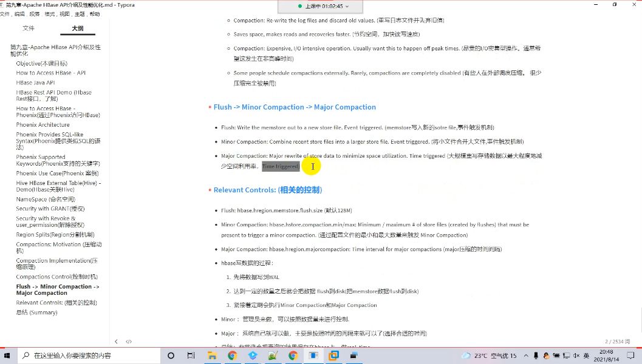Click the line '先将数据写到WAL'
The height and width of the screenshot is (364, 642).
click(256, 277)
